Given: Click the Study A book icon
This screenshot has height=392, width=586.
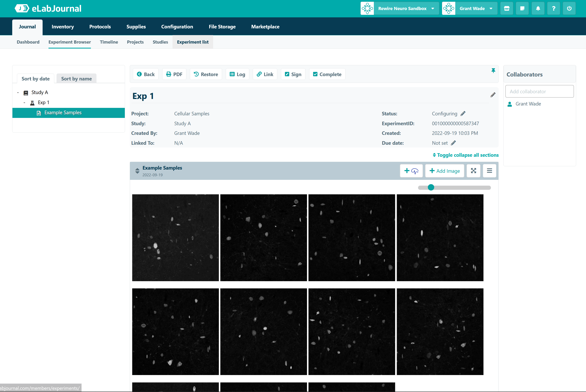Looking at the screenshot, I should [x=26, y=93].
